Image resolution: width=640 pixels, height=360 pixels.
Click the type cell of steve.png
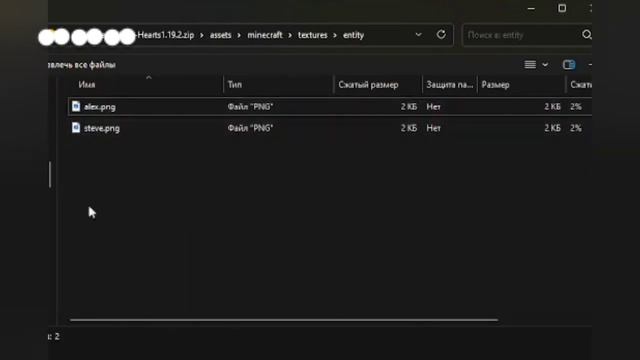click(250, 128)
